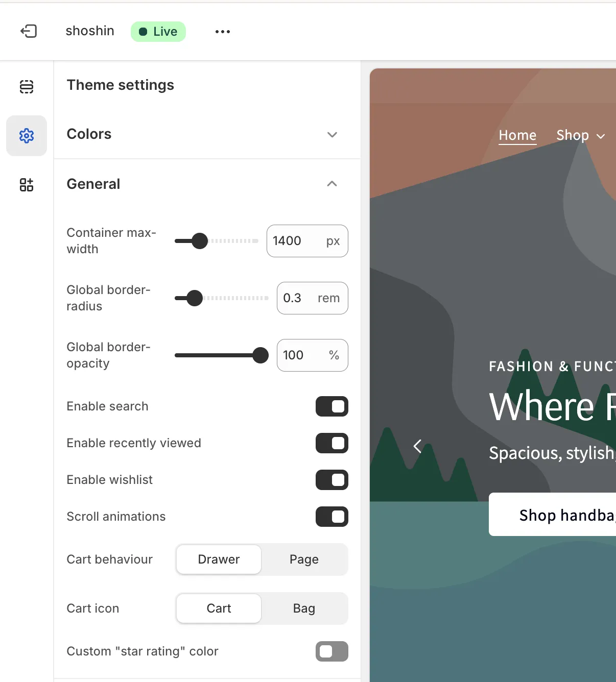Switch cart behaviour to Page
This screenshot has width=616, height=682.
[304, 559]
